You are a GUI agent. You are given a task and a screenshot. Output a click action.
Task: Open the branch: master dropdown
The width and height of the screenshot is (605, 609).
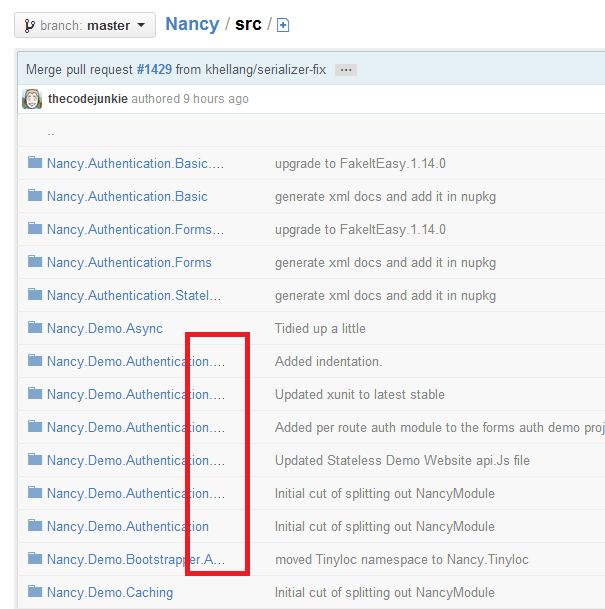[x=85, y=25]
